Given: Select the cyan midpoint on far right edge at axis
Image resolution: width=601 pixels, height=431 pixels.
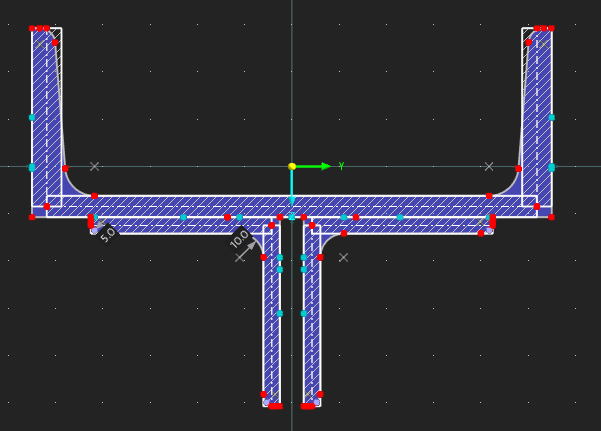Looking at the screenshot, I should 551,167.
